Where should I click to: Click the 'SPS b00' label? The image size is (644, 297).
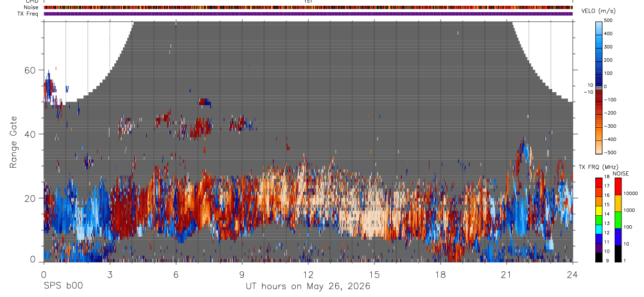point(63,287)
